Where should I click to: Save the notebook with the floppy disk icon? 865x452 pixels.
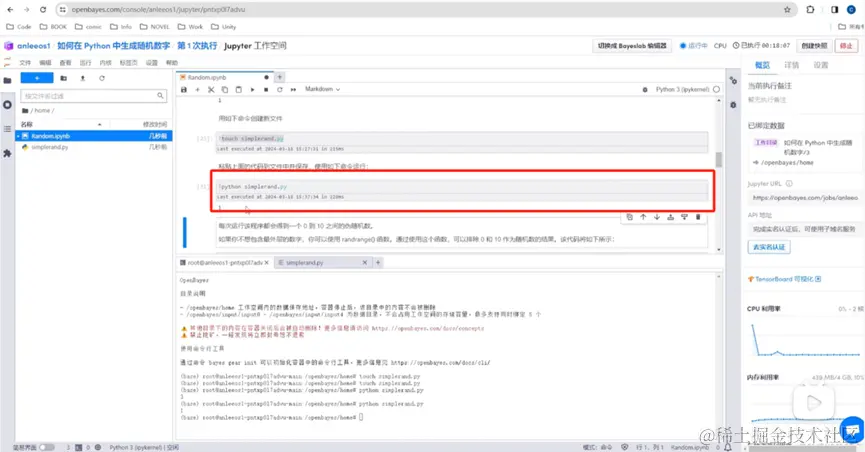click(x=184, y=89)
